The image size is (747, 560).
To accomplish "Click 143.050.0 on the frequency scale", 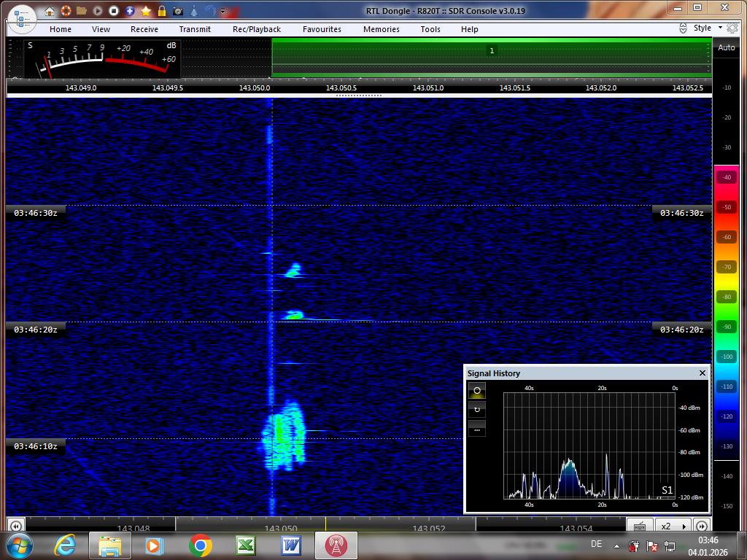I will coord(255,88).
